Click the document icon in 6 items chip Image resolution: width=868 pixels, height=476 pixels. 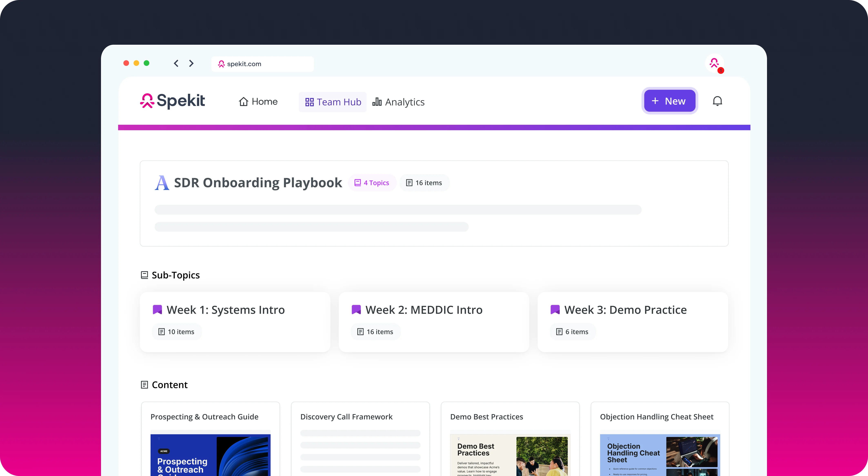coord(559,332)
